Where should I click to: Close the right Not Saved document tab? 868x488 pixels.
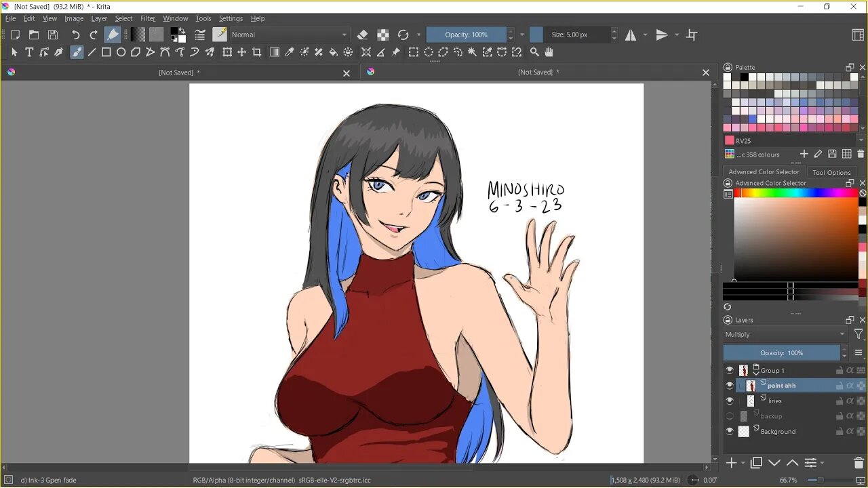coord(706,73)
